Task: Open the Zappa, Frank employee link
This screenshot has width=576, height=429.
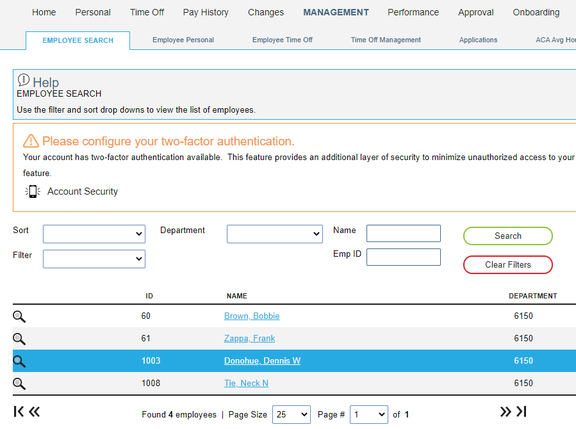Action: point(249,338)
